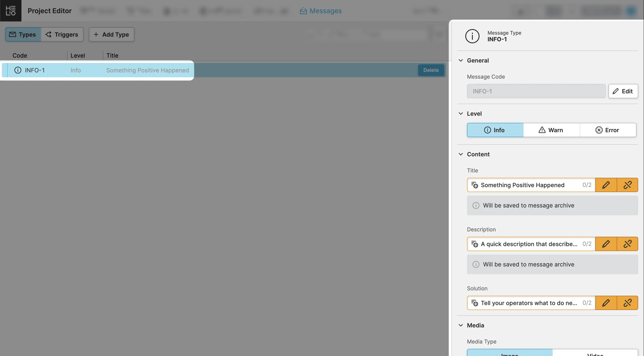Collapse the General section
The image size is (644, 356).
(x=461, y=61)
